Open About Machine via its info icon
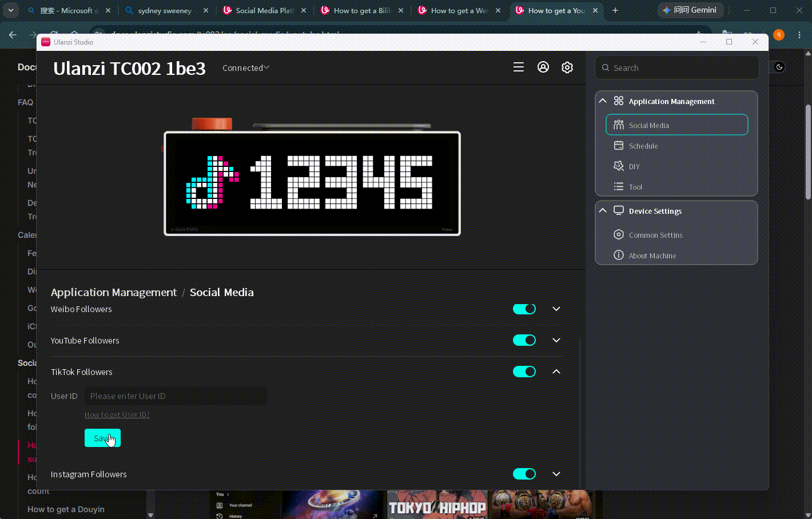 tap(619, 255)
